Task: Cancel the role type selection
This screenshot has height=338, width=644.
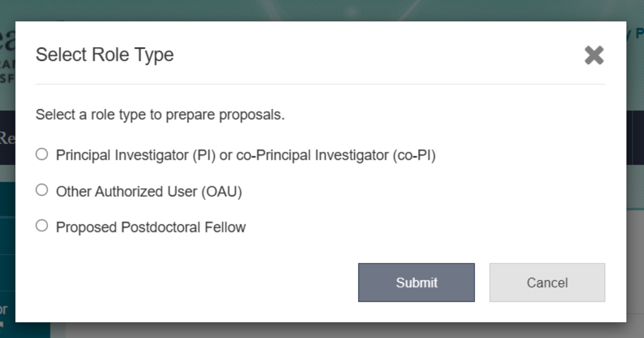Action: click(547, 283)
